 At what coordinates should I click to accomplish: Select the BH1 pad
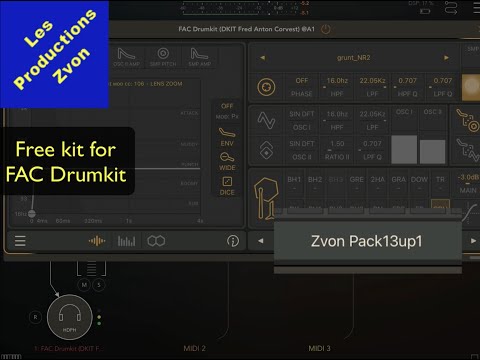click(294, 184)
